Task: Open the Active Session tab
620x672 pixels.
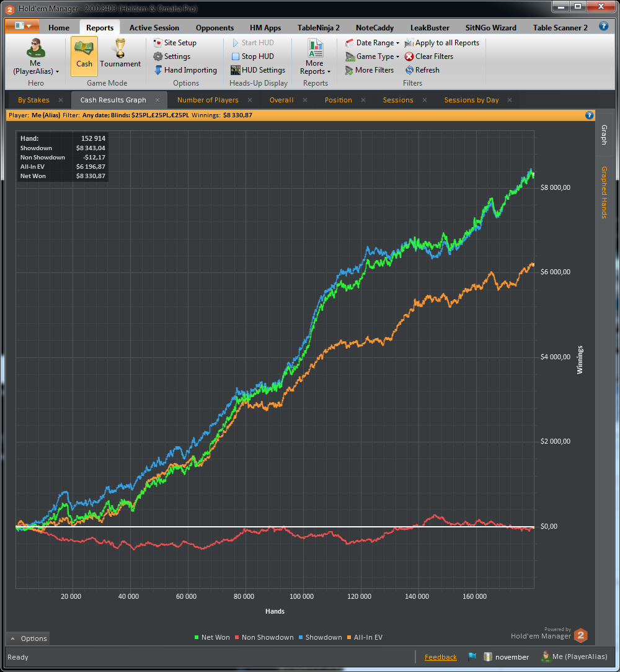Action: click(154, 28)
